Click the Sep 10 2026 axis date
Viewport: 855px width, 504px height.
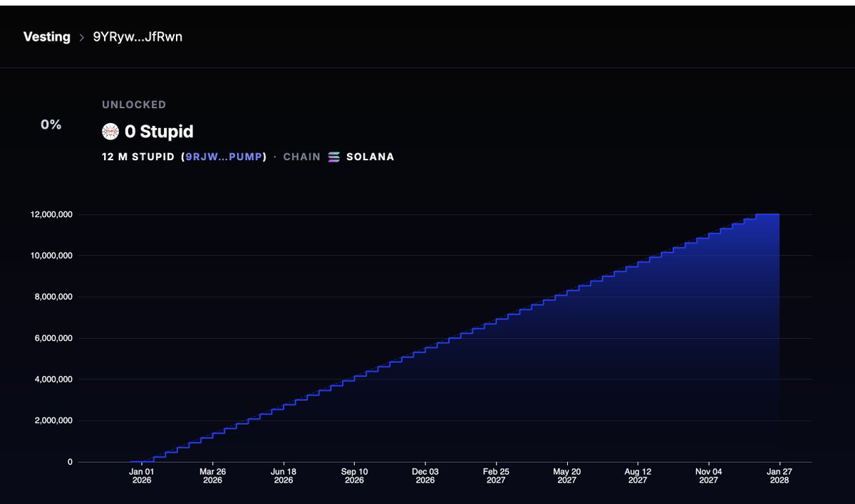(354, 476)
